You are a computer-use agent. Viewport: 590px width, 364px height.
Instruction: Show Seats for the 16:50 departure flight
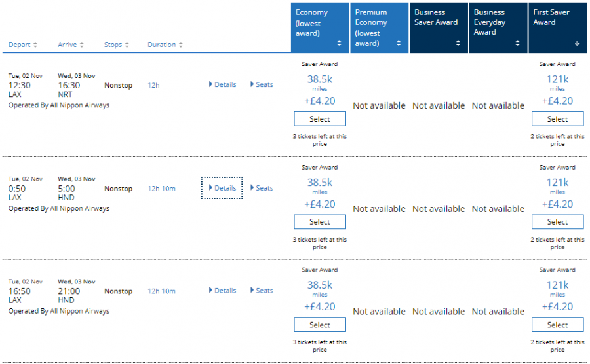(262, 291)
